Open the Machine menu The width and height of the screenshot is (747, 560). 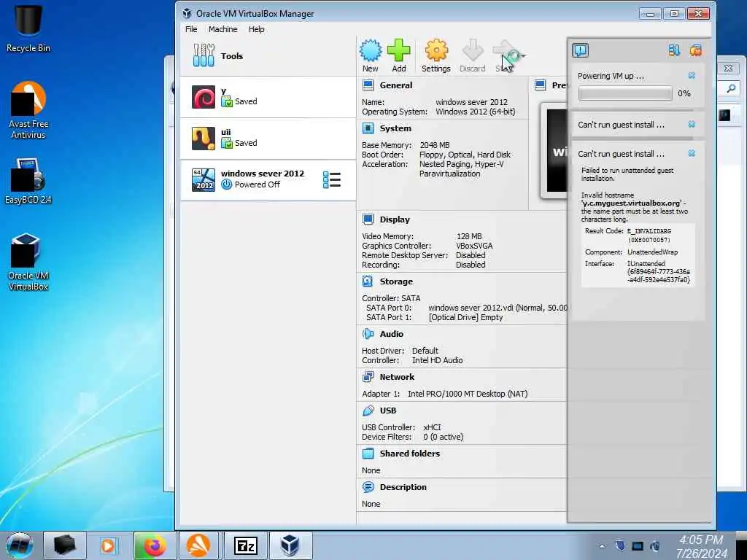point(222,29)
